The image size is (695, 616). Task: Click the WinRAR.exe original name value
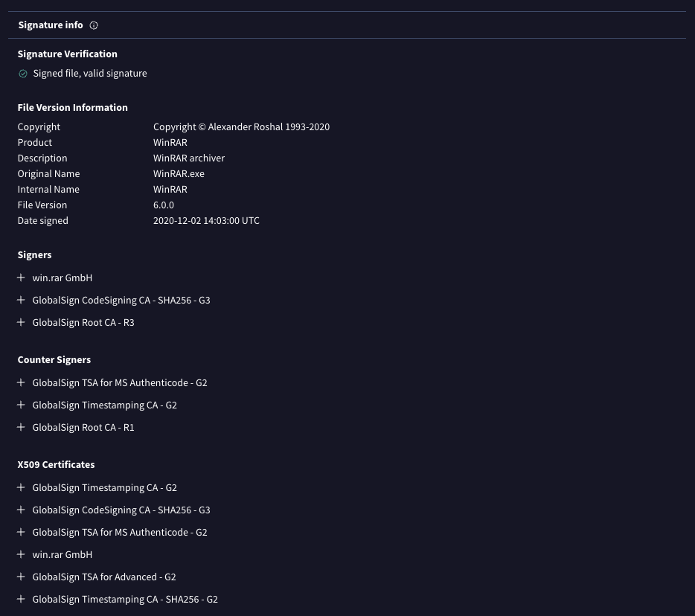[179, 173]
